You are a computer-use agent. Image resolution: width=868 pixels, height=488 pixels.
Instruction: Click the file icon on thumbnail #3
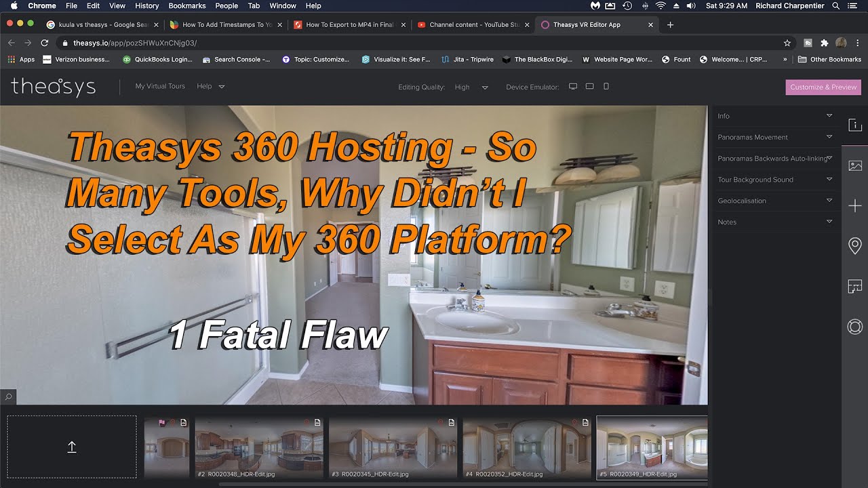pyautogui.click(x=451, y=422)
